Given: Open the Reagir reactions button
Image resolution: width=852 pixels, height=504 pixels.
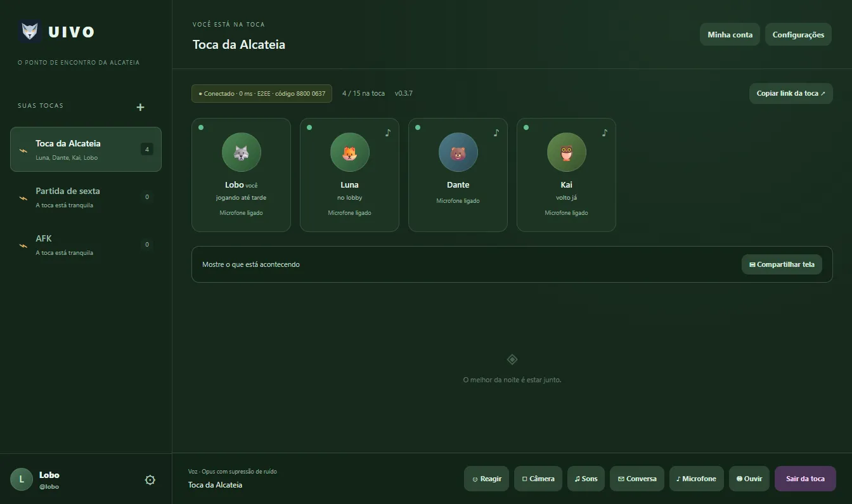Looking at the screenshot, I should click(x=487, y=479).
